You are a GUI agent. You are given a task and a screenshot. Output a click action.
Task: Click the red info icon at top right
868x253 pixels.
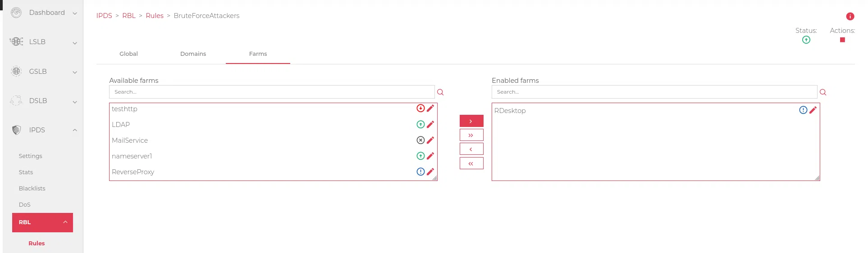coord(850,16)
